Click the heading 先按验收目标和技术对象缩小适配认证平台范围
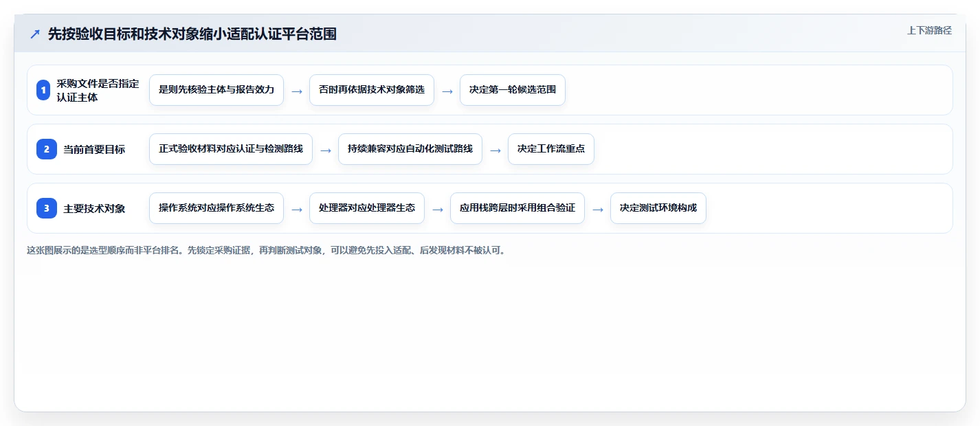 click(x=192, y=34)
